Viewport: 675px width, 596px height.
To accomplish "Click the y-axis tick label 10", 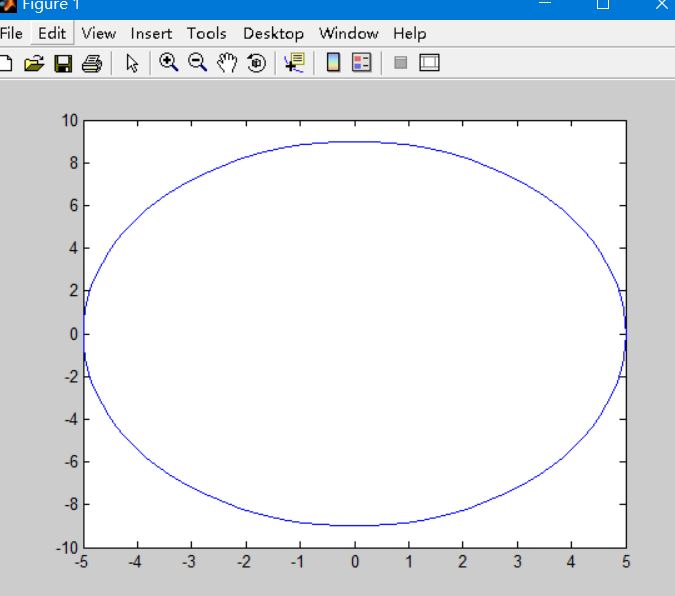I will point(70,121).
